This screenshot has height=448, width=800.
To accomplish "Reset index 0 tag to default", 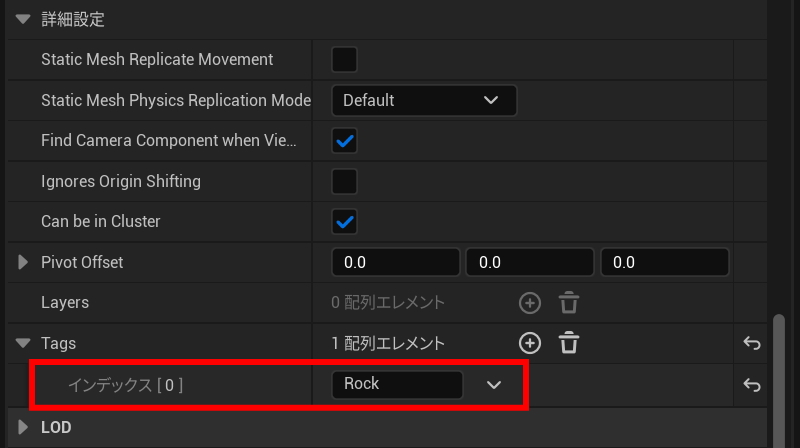I will (x=752, y=384).
